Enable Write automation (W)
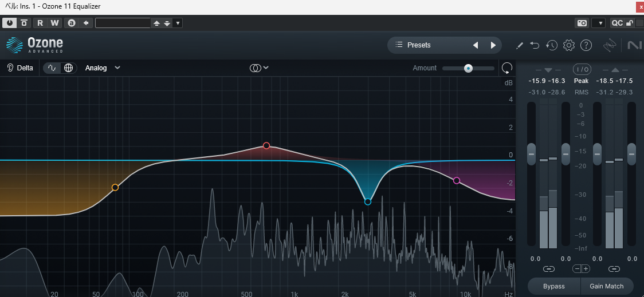 54,23
